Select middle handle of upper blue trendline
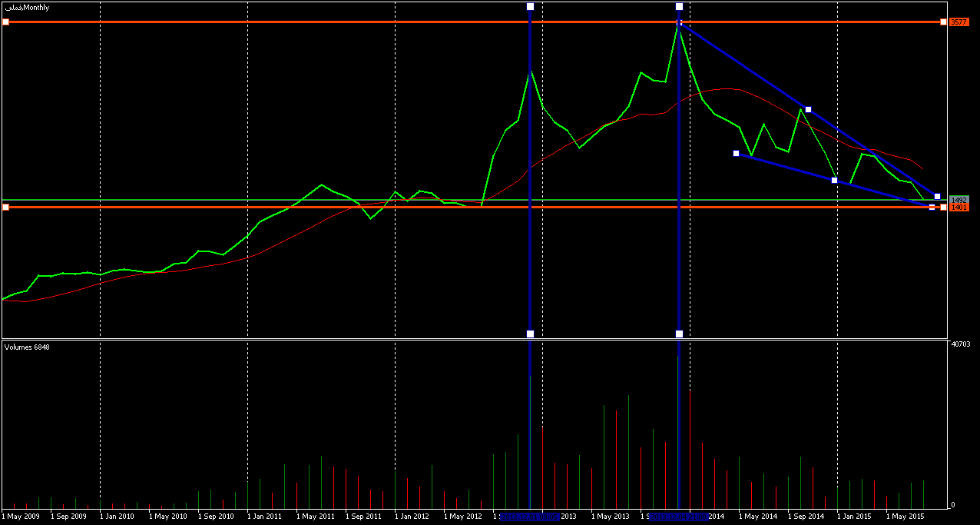The width and height of the screenshot is (980, 525). (808, 109)
